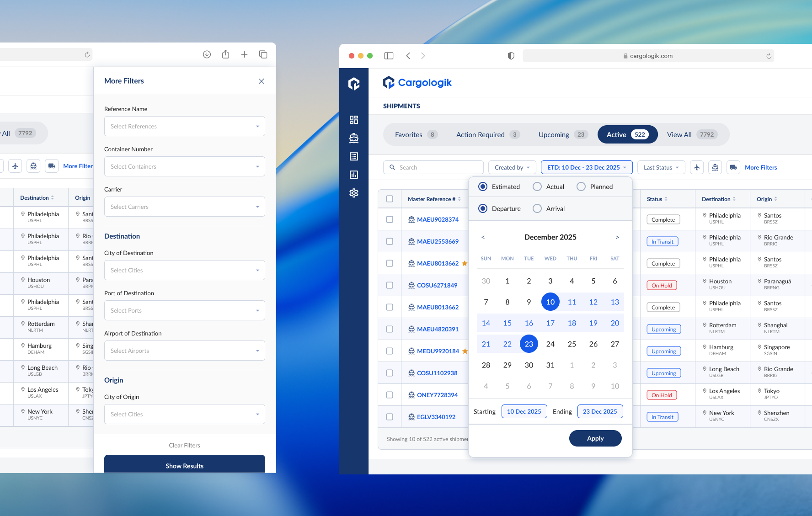This screenshot has height=516, width=812.
Task: Go forward in right browser
Action: (423, 56)
